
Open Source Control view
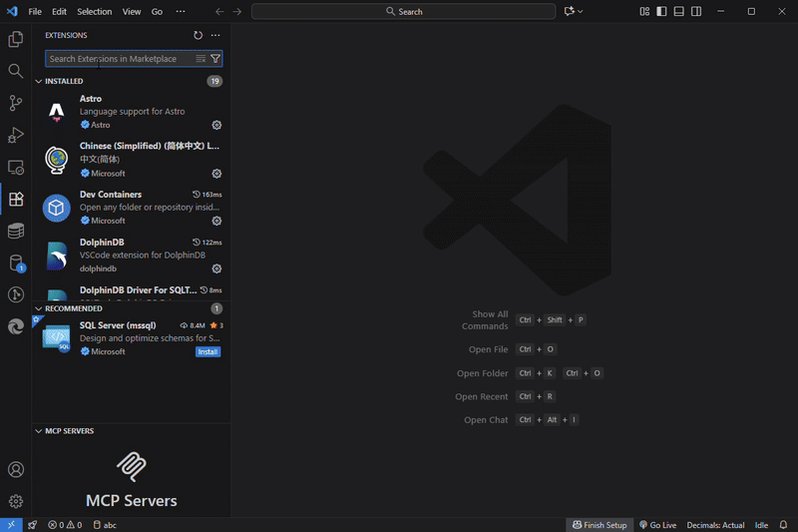16,103
